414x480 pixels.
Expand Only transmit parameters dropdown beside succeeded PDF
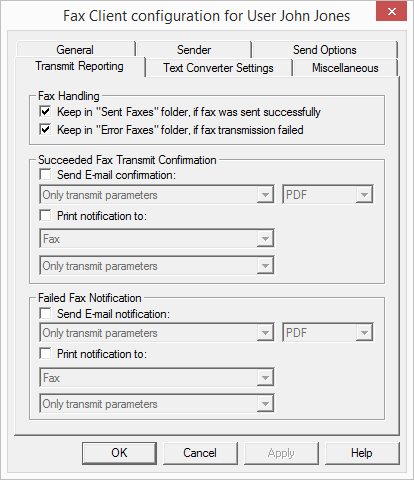[157, 194]
